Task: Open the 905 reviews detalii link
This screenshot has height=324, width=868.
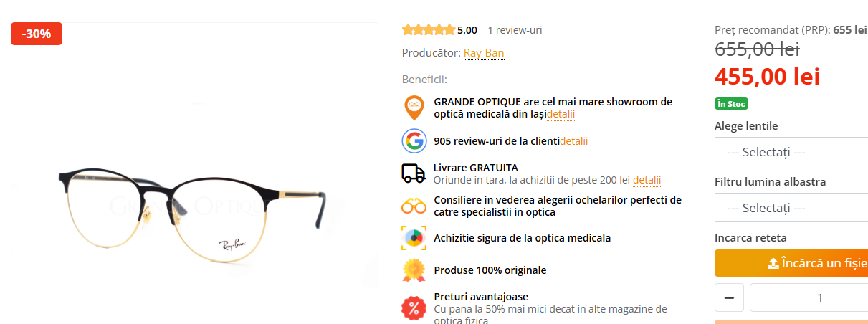Action: 574,141
